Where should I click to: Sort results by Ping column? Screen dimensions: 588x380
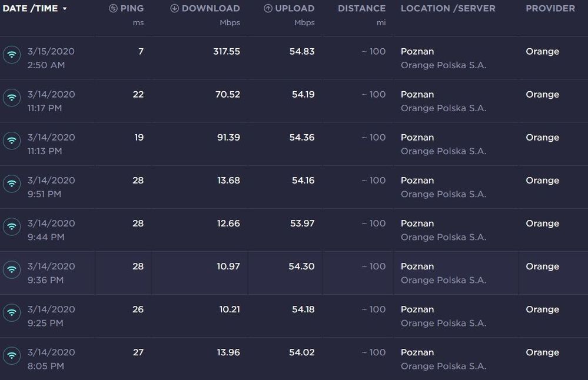pyautogui.click(x=127, y=9)
